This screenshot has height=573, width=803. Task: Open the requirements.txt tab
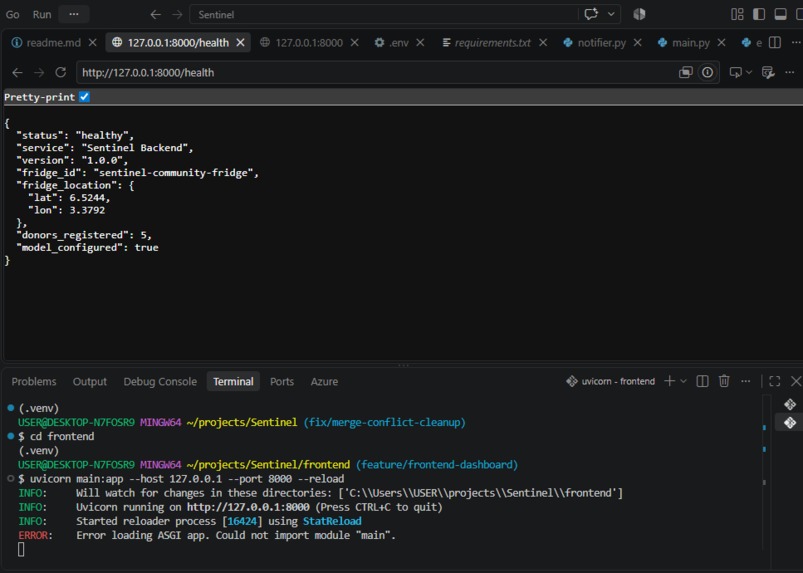[487, 43]
